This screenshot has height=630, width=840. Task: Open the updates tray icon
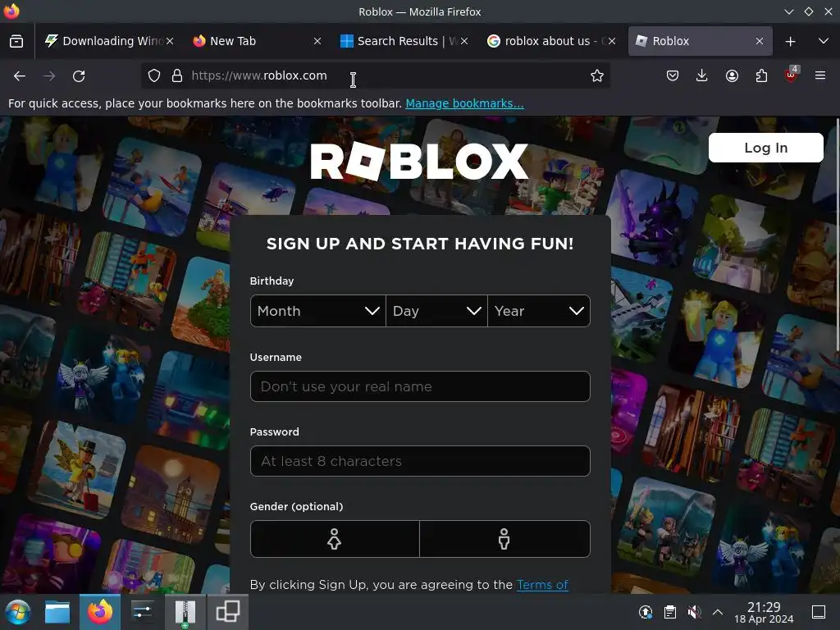click(646, 612)
